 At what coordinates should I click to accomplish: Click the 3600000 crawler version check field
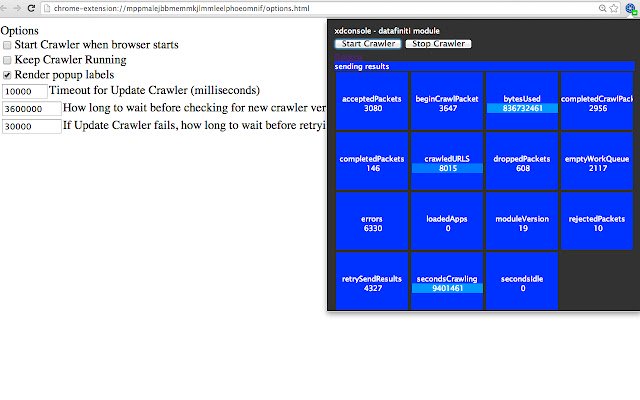[x=32, y=109]
